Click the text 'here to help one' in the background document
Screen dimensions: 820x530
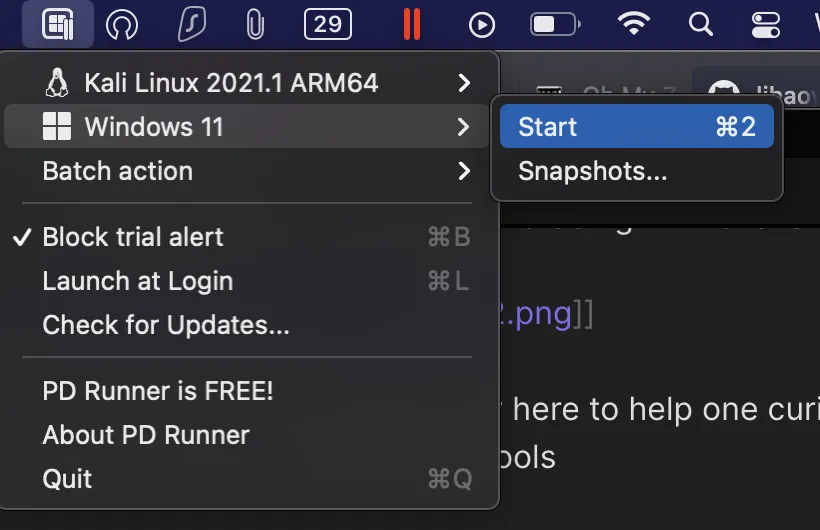[x=634, y=409]
